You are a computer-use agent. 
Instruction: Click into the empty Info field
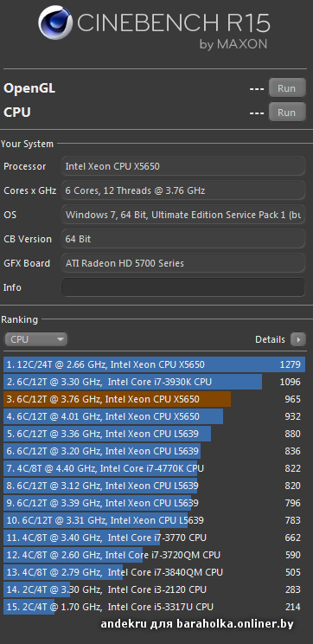[x=183, y=287]
